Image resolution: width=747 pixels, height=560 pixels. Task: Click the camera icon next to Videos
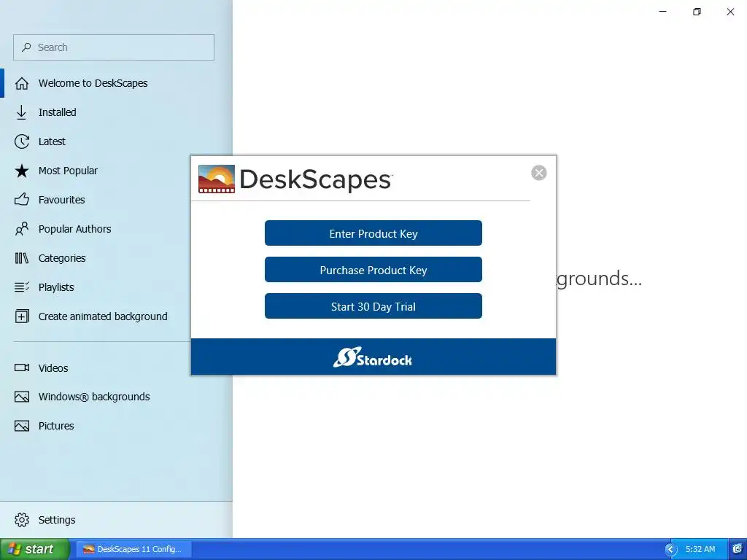[21, 367]
